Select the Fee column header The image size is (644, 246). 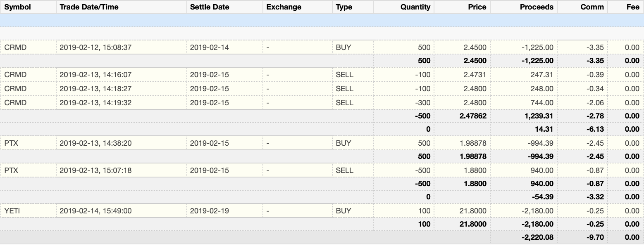pos(633,7)
